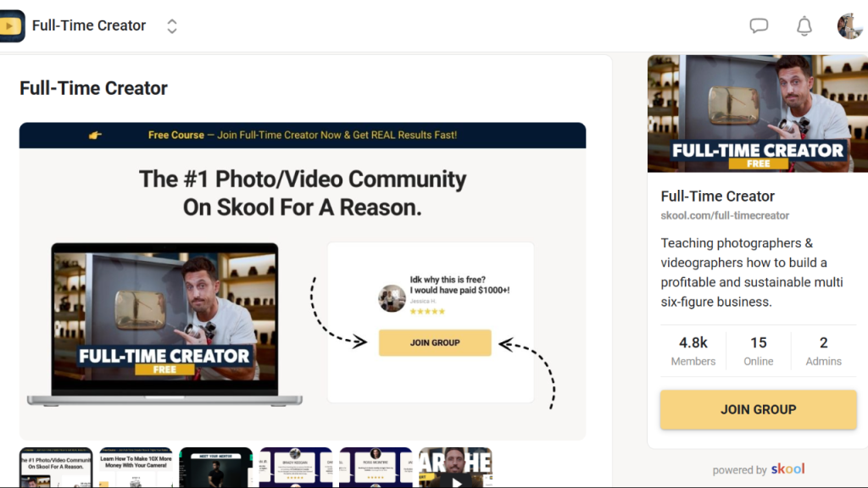
Task: Select the first '#1 Photo/Video Community' thumbnail
Action: (x=56, y=468)
